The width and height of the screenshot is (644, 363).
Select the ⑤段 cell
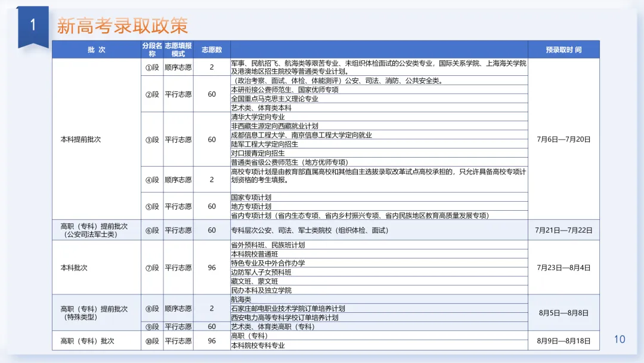pyautogui.click(x=152, y=206)
